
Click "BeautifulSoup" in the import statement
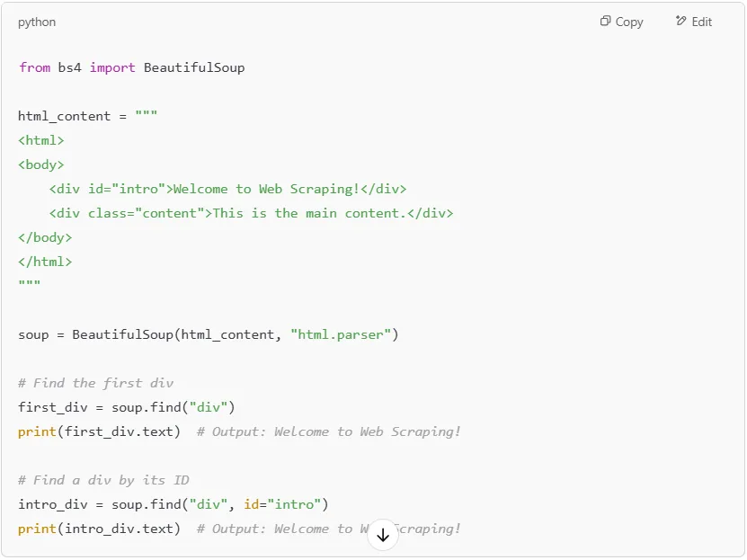(194, 67)
